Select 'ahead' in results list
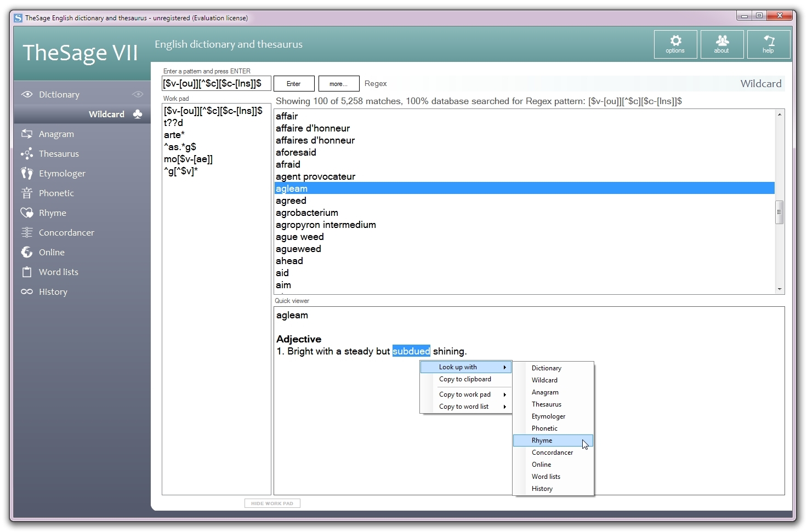 524,261
